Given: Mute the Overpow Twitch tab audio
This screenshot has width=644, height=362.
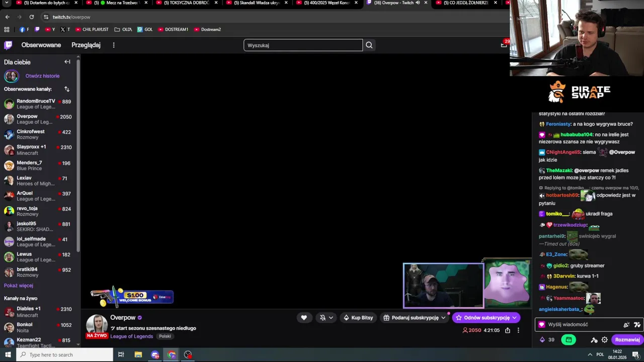Looking at the screenshot, I should pos(418,3).
